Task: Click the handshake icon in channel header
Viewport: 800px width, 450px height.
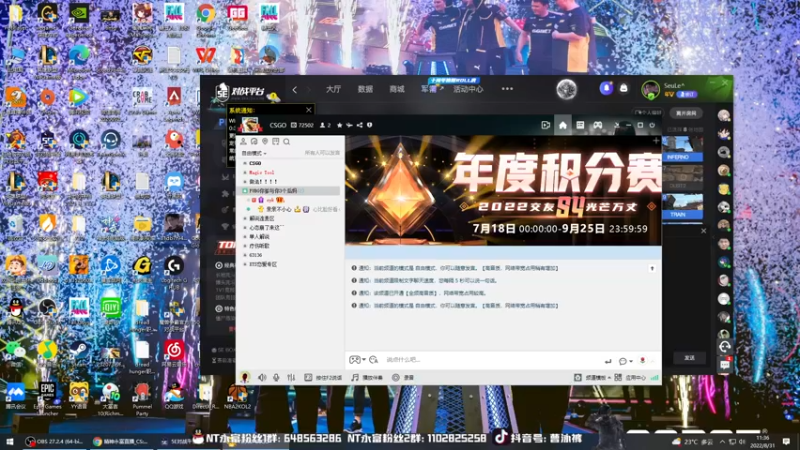Action: 349,125
